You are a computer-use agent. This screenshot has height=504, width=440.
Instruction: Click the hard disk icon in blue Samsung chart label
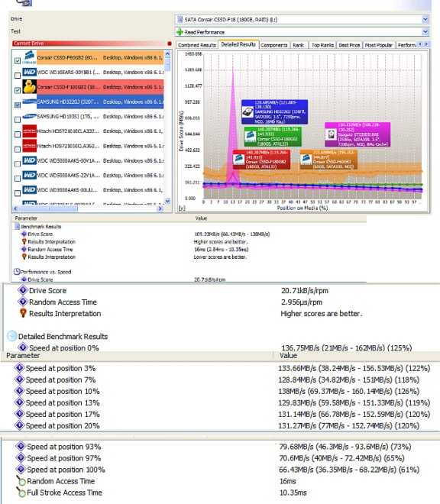point(247,112)
